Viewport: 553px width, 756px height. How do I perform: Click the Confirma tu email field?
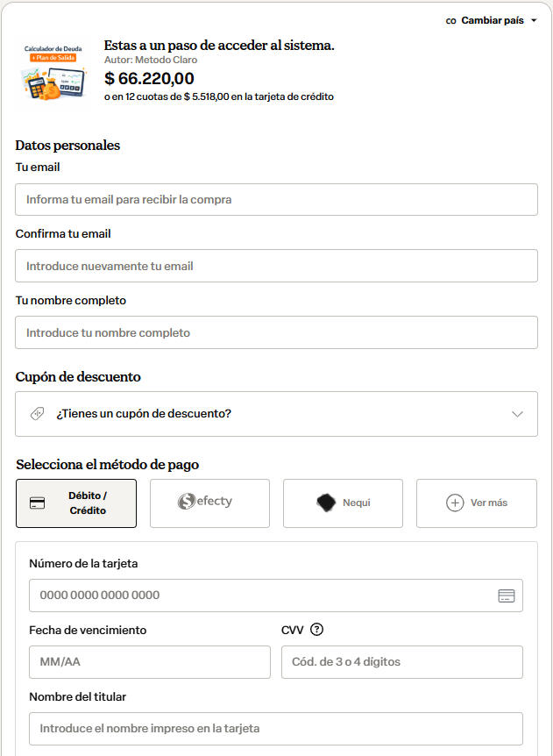point(276,267)
